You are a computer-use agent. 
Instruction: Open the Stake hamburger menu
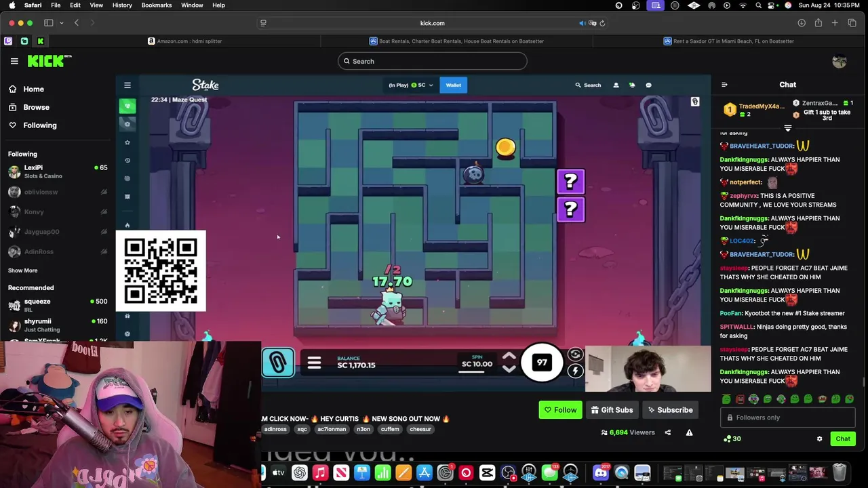tap(127, 85)
